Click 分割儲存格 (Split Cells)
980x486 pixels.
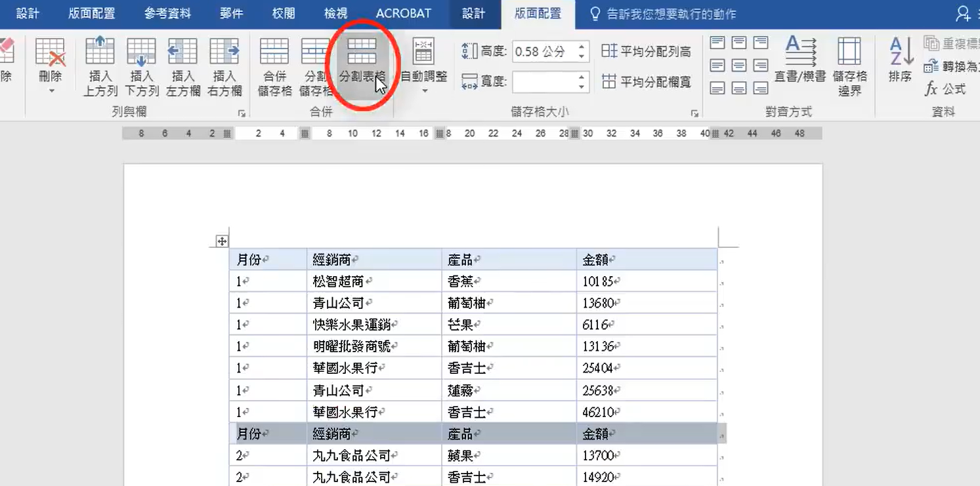[x=315, y=68]
